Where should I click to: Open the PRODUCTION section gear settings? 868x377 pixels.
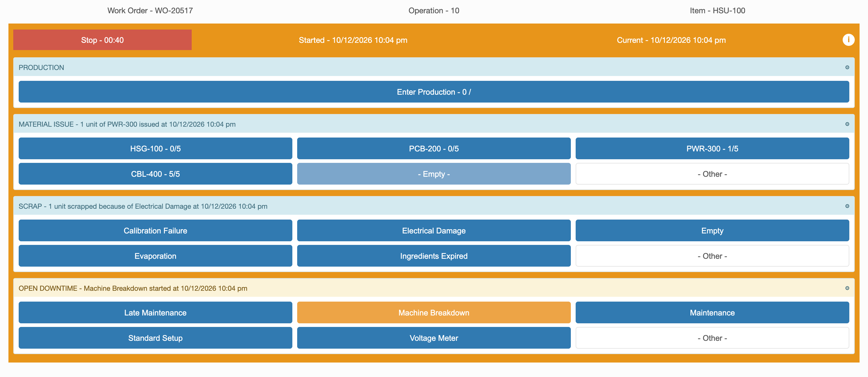847,68
